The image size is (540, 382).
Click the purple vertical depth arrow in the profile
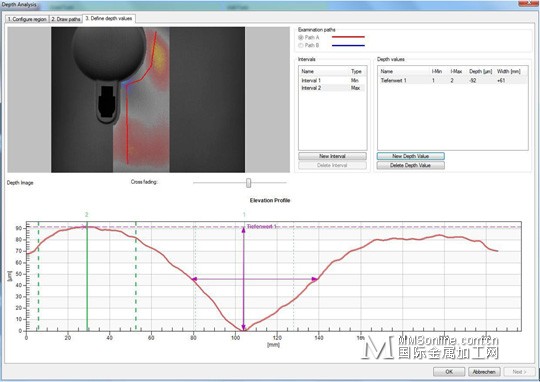243,279
